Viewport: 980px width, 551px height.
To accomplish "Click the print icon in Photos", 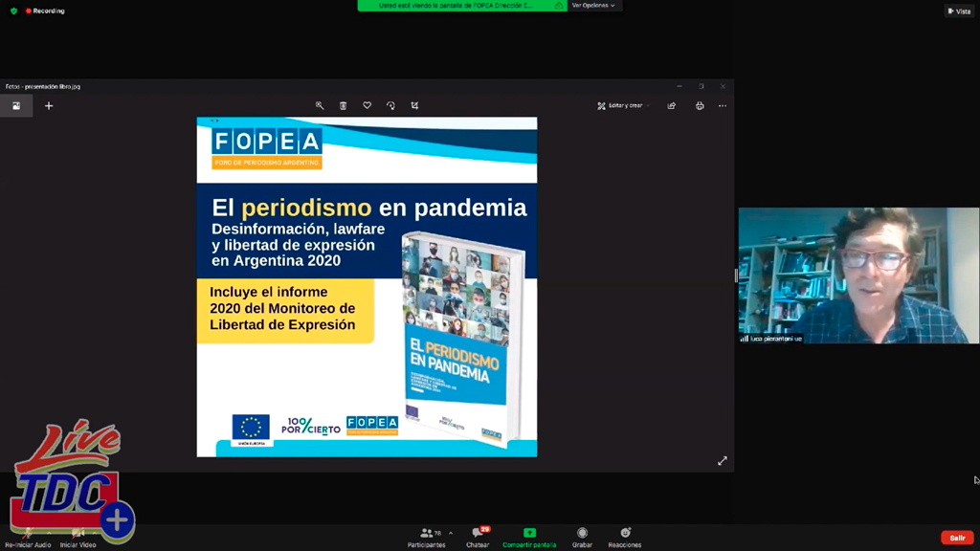I will 700,105.
